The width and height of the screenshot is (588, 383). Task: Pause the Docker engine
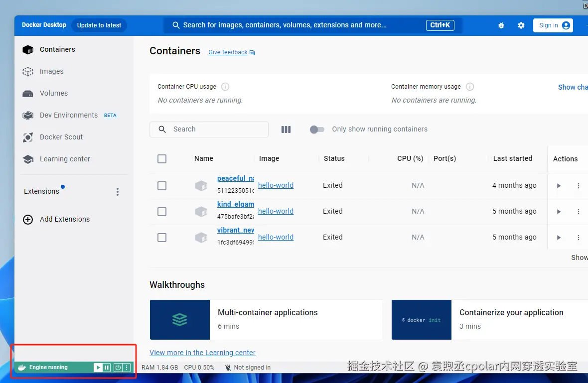[x=107, y=368]
